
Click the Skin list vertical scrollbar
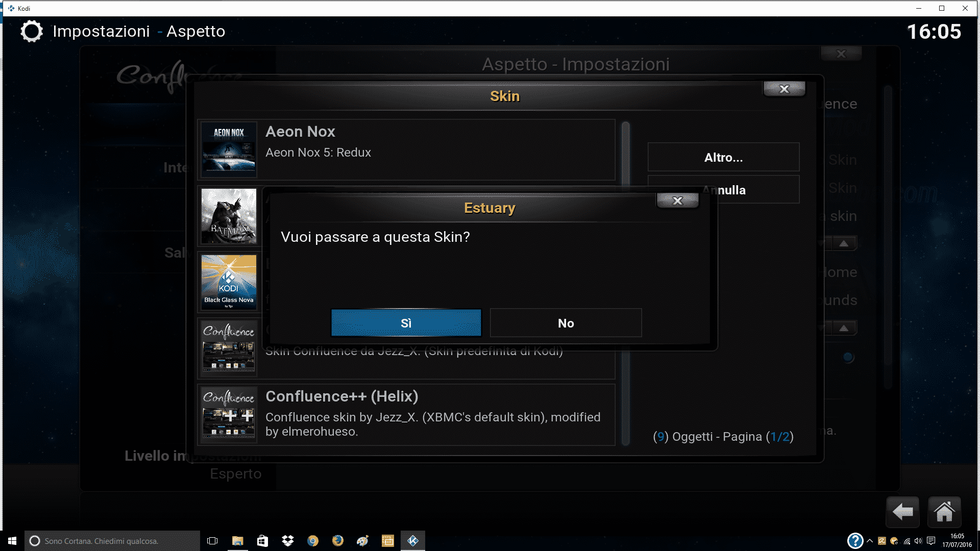click(626, 283)
